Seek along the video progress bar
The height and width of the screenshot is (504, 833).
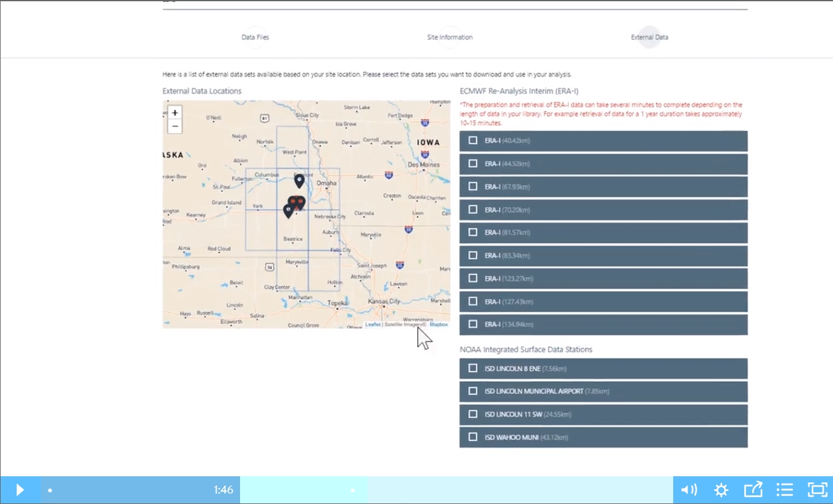[357, 490]
